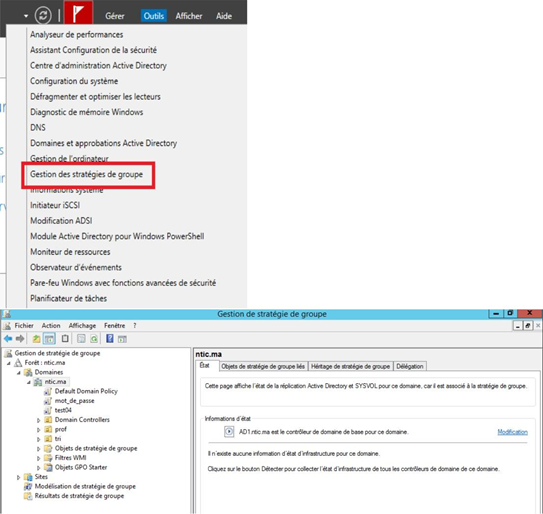Click Server Manager notifications flag icon
The width and height of the screenshot is (543, 514).
click(x=78, y=13)
